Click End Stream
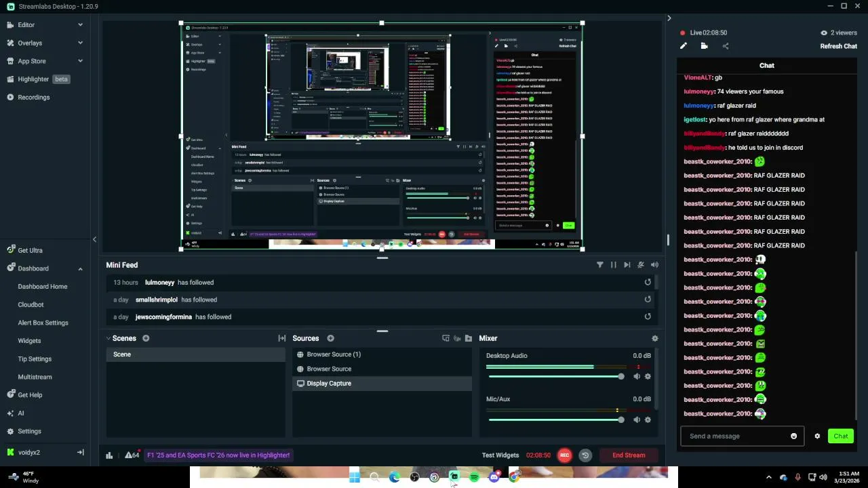This screenshot has height=488, width=868. tap(629, 455)
